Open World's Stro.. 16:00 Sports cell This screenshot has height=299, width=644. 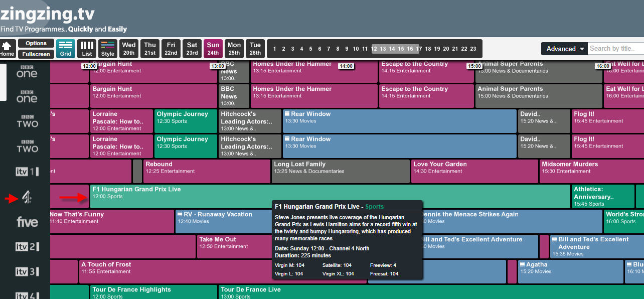[x=624, y=221]
